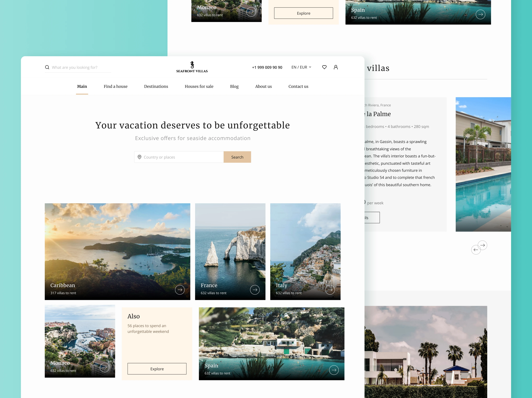This screenshot has height=398, width=532.
Task: Open the Destinations menu item
Action: [156, 86]
